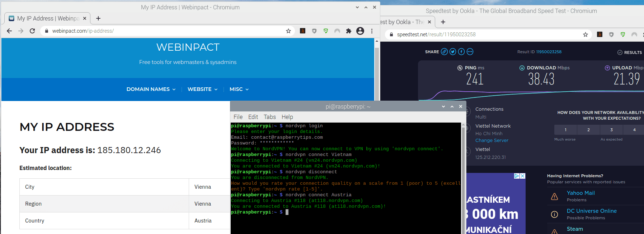Expand the MISC dropdown menu
Viewport: 644px width, 234px height.
coord(239,89)
